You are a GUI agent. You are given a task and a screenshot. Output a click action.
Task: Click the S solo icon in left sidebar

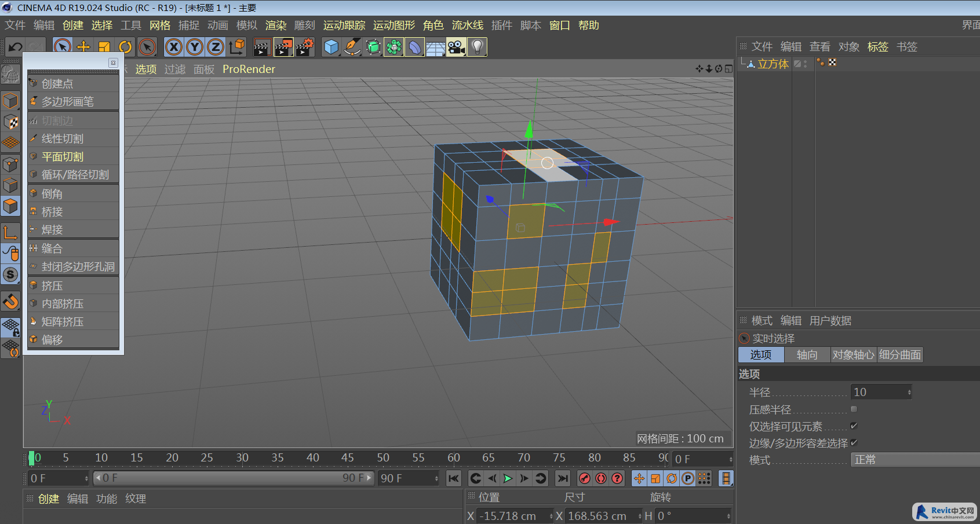click(10, 274)
